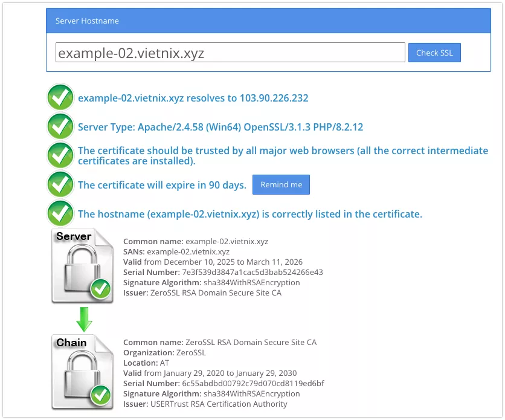Click the chain Issuer USERTrust RSA line
The image size is (505, 420).
click(x=205, y=404)
